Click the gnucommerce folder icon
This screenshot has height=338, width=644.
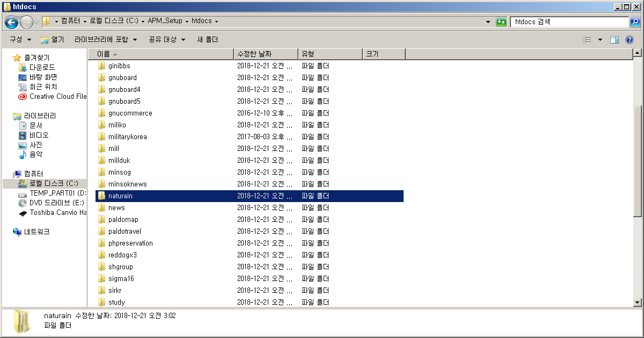(x=101, y=113)
